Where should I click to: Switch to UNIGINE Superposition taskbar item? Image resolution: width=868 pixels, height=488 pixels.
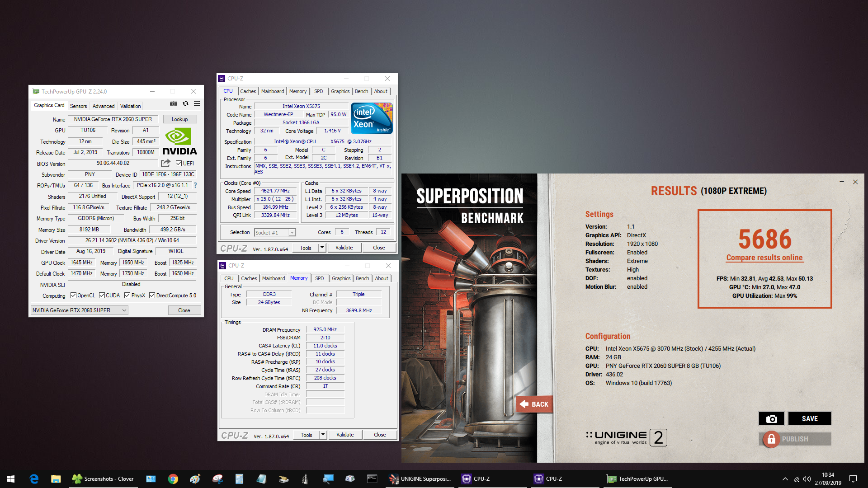coord(420,479)
